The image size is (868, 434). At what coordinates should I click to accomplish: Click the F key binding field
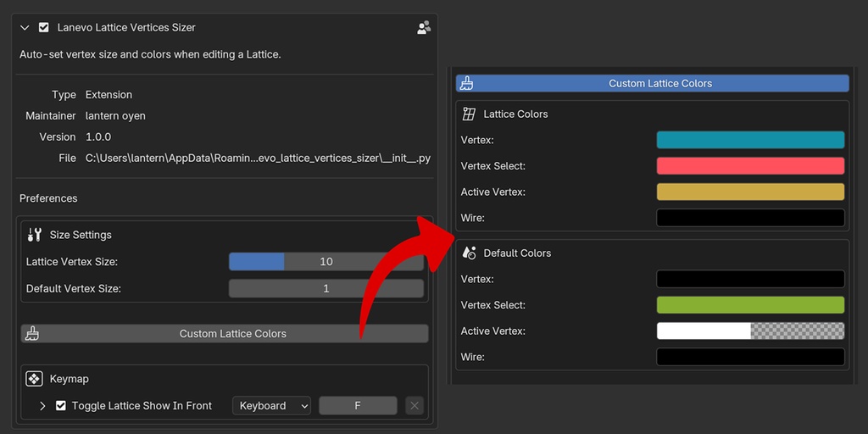point(358,406)
